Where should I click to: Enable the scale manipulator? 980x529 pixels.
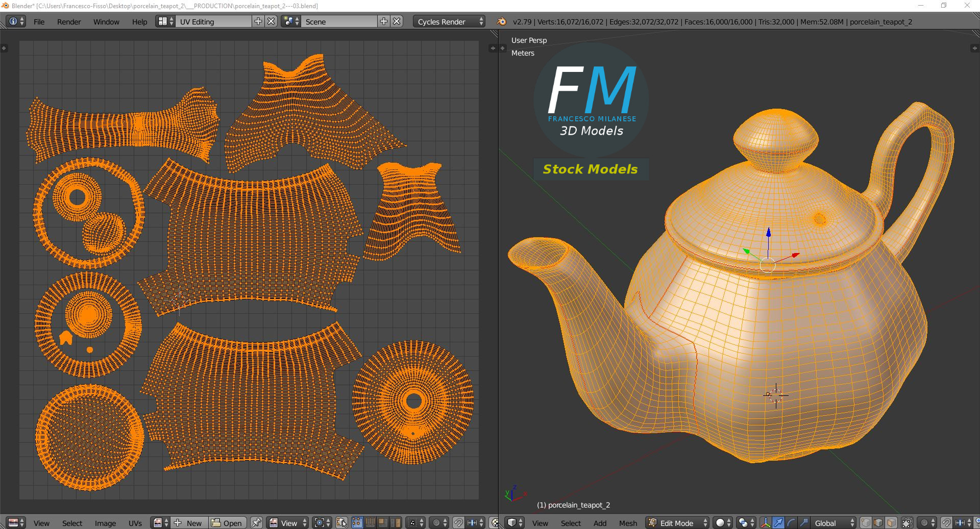804,523
